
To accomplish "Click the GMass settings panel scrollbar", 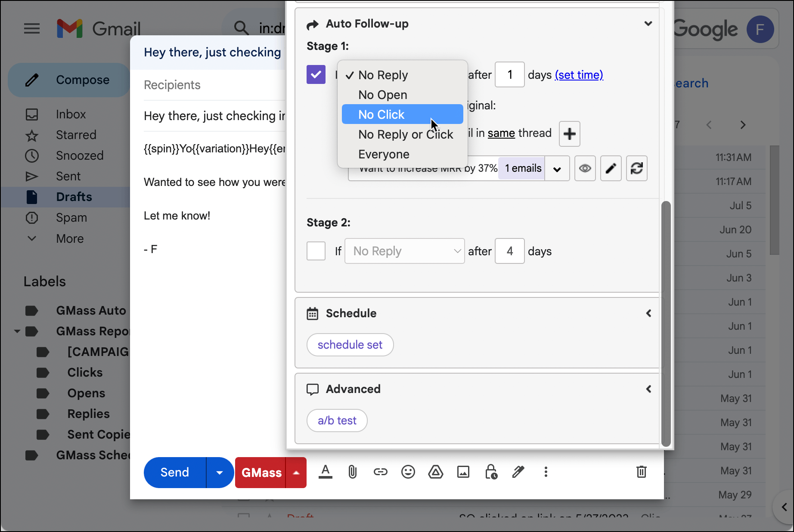I will pos(666,324).
